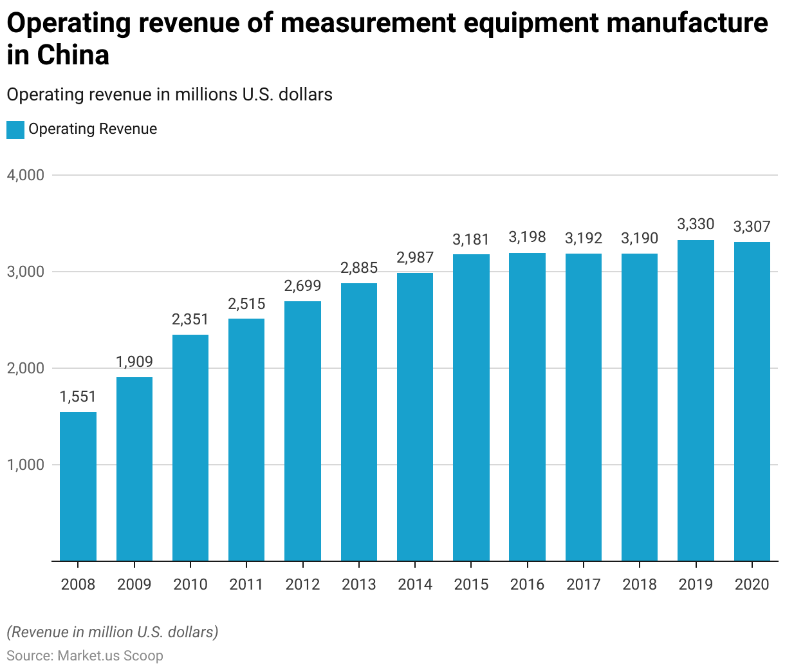Click the 2008 revenue bar
Viewport: 785px width, 672px height.
[x=78, y=487]
